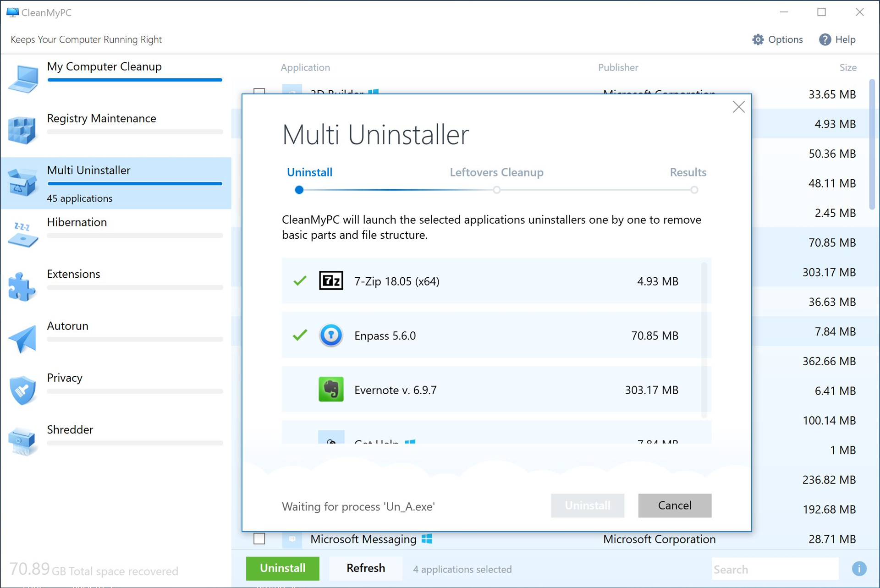
Task: Open the Extensions sidebar section
Action: (x=116, y=287)
